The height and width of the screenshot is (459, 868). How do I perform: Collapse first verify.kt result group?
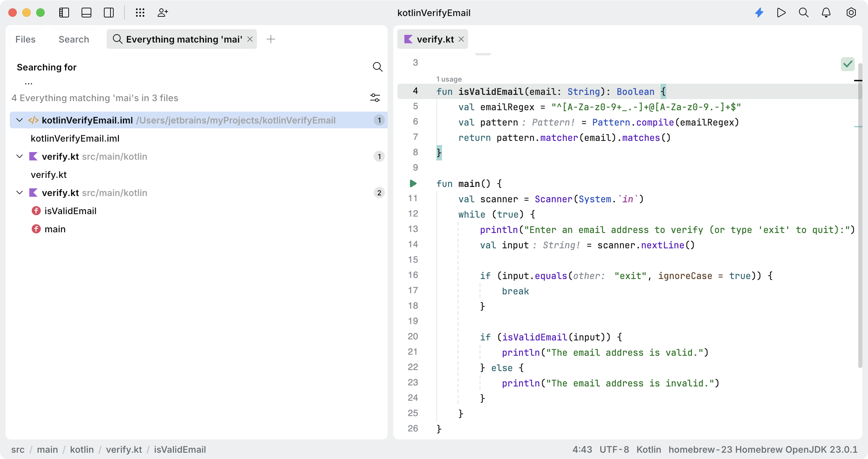[20, 157]
